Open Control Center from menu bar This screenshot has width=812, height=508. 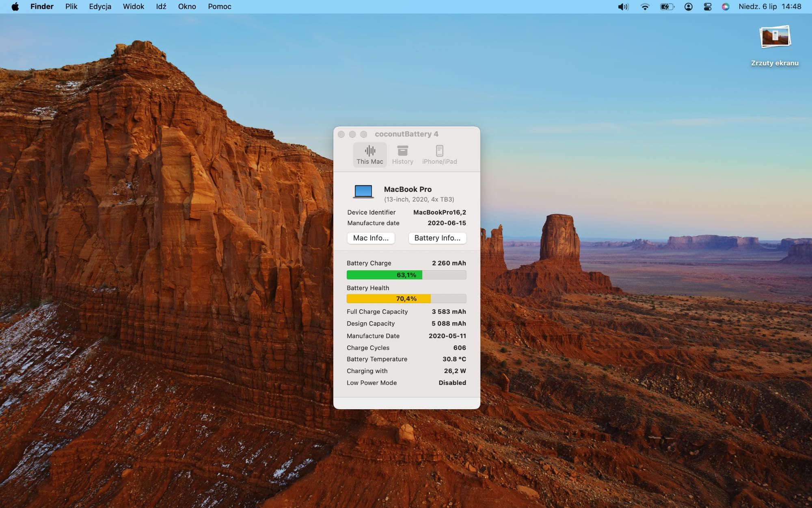tap(707, 7)
